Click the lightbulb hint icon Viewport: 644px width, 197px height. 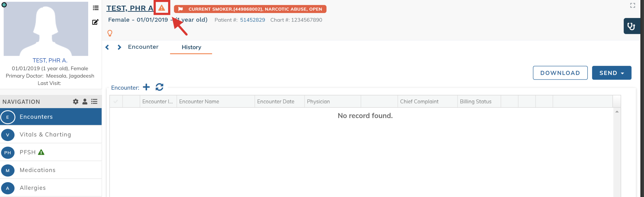point(110,33)
